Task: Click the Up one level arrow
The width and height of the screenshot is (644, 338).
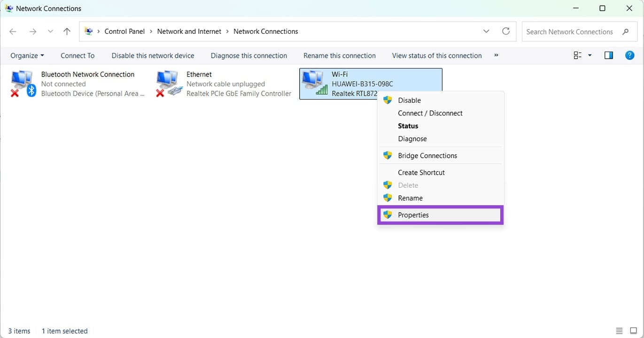Action: coord(67,31)
